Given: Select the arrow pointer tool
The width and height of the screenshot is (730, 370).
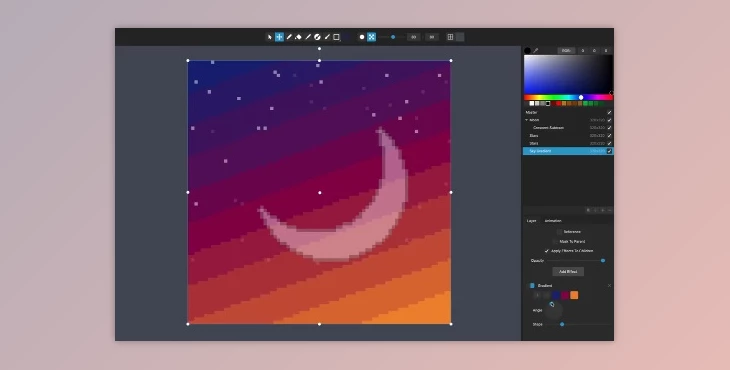Looking at the screenshot, I should coord(270,37).
